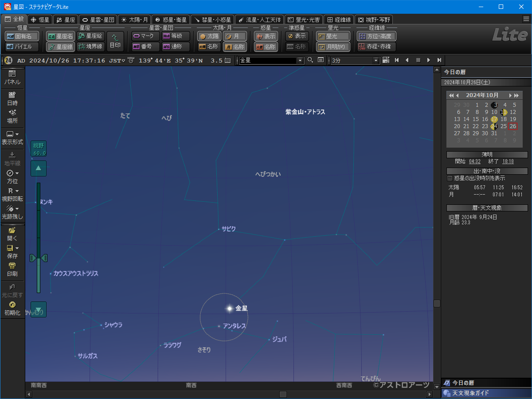The width and height of the screenshot is (532, 399).
Task: Toggle 月明かり moonlight display
Action: tap(333, 47)
